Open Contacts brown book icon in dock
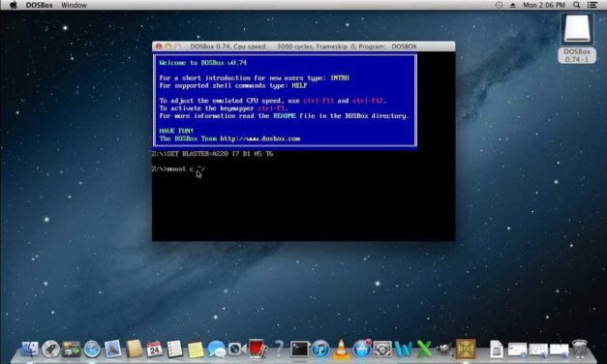 (x=134, y=349)
